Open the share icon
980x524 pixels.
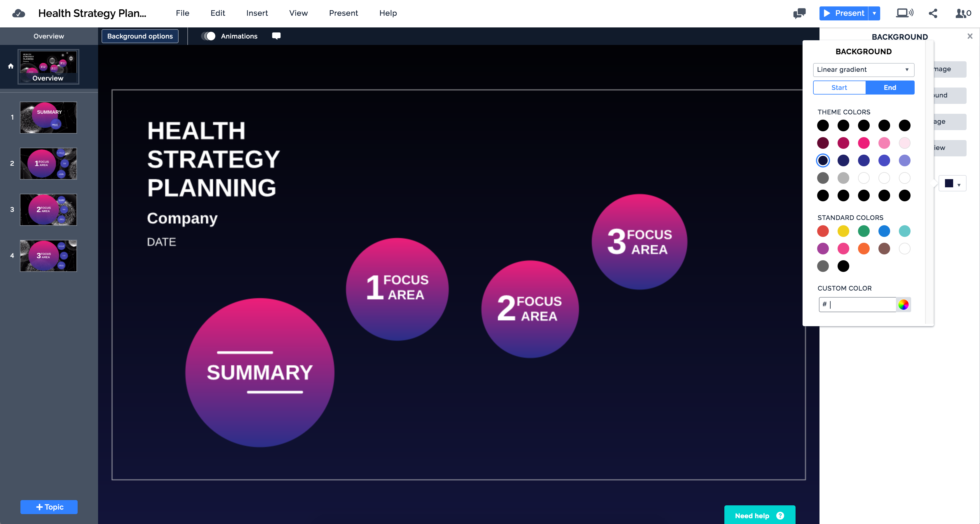point(933,13)
